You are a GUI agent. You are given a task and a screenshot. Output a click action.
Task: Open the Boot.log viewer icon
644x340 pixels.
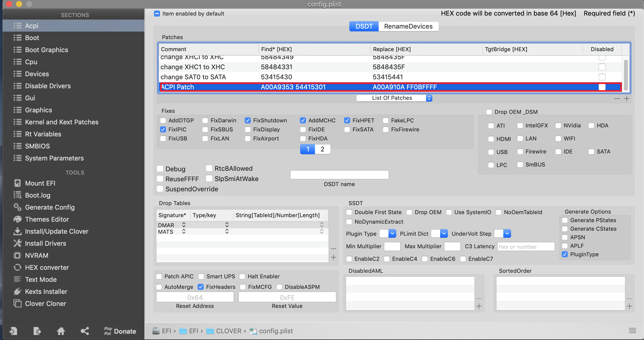pos(18,195)
